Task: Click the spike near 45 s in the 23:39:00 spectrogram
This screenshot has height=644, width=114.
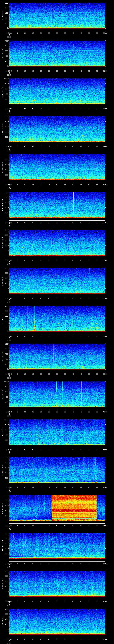Action: 81,393
